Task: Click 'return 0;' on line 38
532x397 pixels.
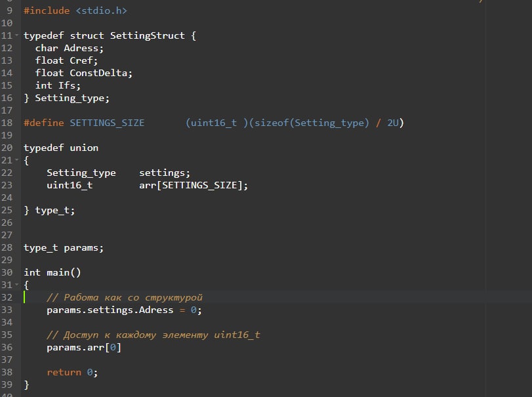Action: [72, 372]
